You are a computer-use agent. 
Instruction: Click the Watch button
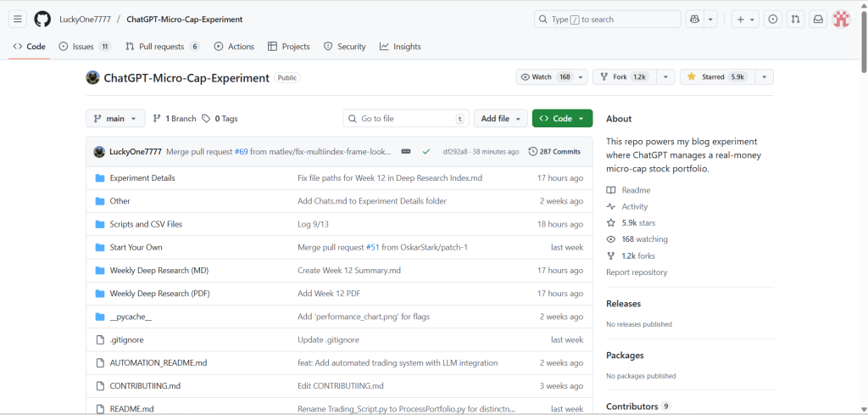click(545, 77)
